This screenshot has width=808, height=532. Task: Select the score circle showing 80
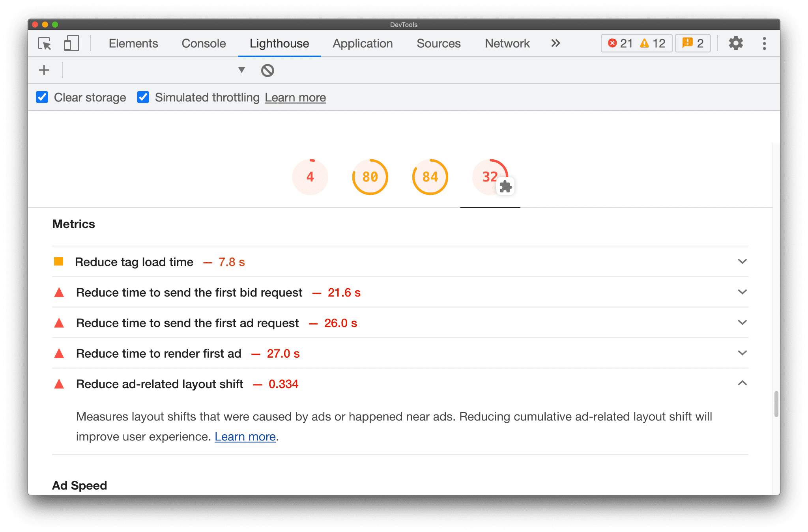(x=369, y=176)
